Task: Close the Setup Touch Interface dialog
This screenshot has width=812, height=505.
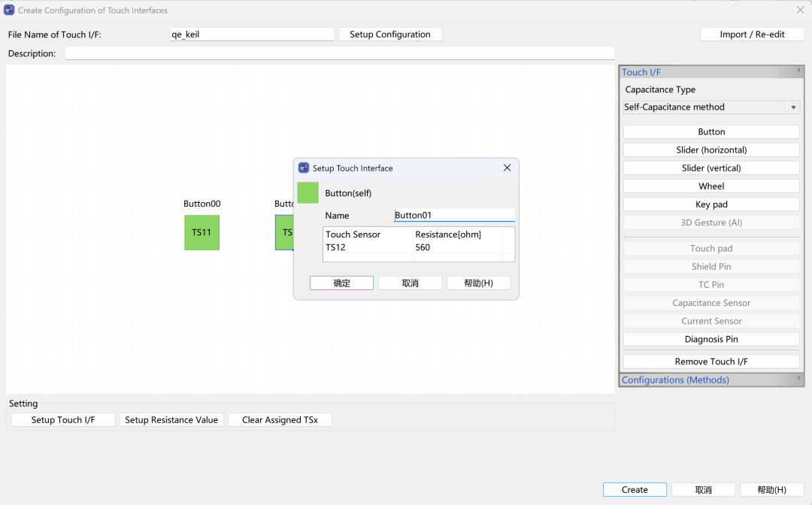Action: 507,168
